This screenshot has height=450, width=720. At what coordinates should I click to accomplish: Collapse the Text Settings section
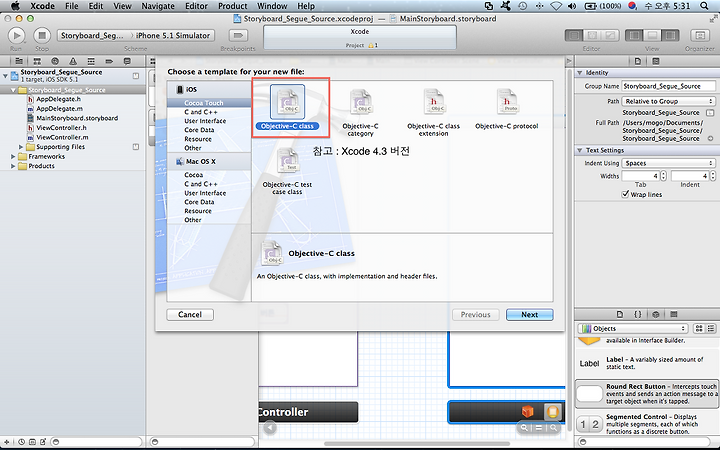click(580, 150)
